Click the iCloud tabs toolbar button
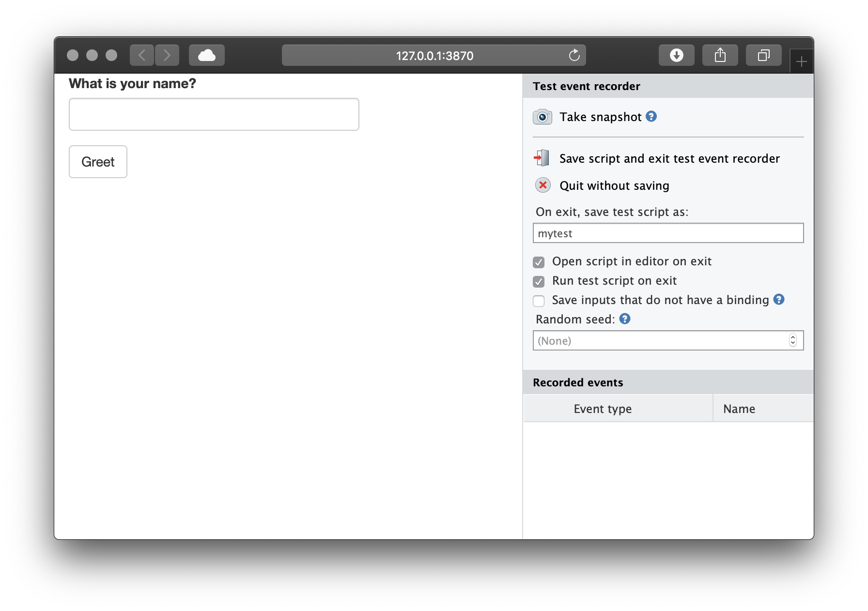868x611 pixels. coord(207,56)
